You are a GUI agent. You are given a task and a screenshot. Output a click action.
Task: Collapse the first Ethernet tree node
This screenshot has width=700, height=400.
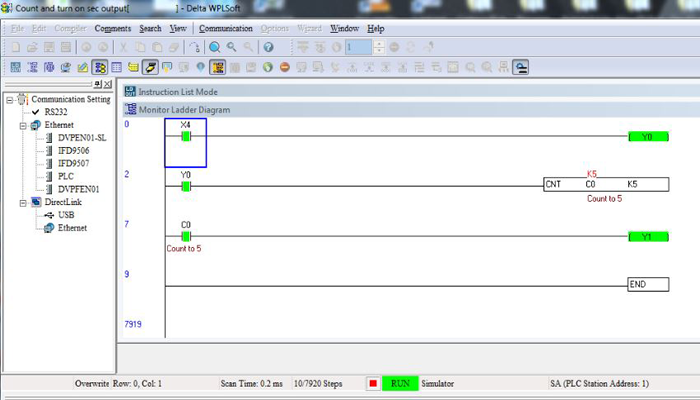tap(23, 126)
